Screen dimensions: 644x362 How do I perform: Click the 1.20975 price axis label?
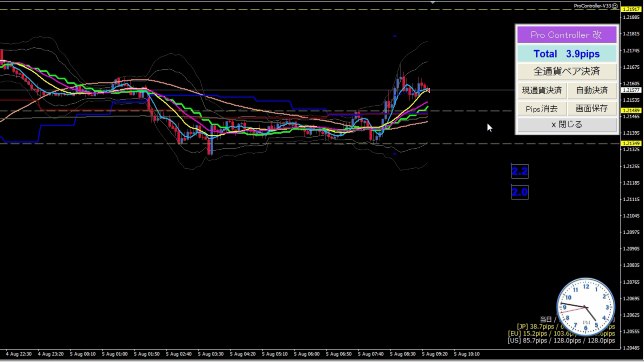tap(632, 233)
